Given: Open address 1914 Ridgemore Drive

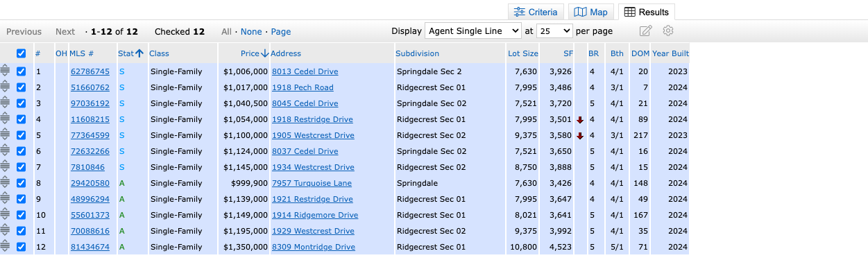Looking at the screenshot, I should coord(315,215).
